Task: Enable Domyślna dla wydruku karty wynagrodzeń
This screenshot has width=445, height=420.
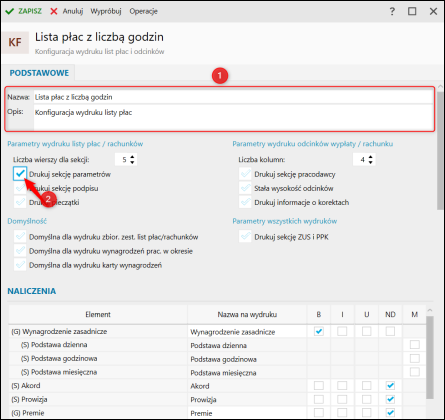Action: (20, 265)
